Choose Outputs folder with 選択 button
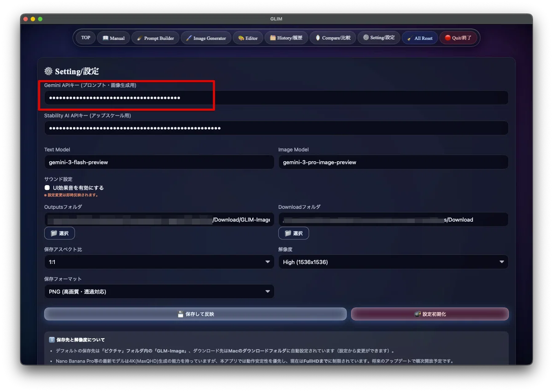 click(59, 234)
